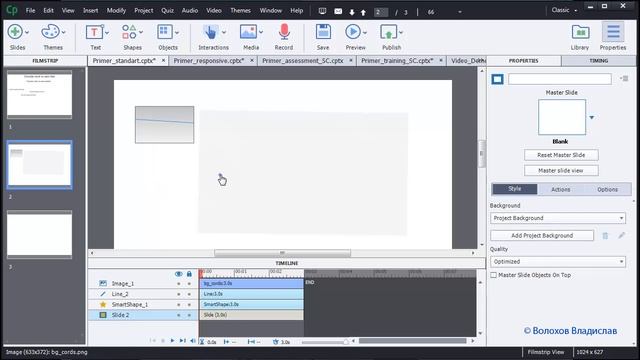Select slide 1 thumbnail in the filmstrip

(40, 94)
